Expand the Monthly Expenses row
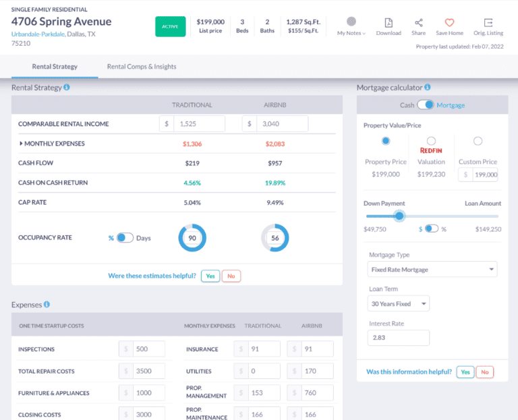Screen dimensions: 518x420 pyautogui.click(x=21, y=144)
